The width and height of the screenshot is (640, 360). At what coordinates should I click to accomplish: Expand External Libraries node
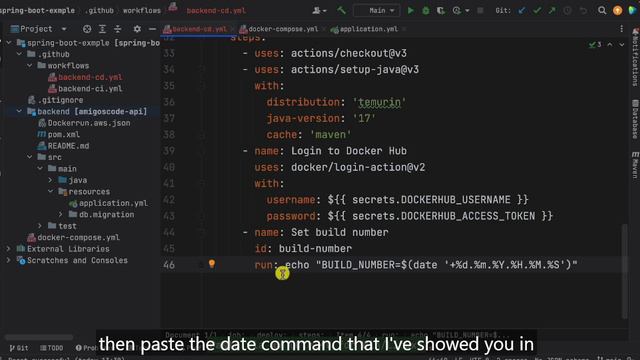(x=9, y=249)
